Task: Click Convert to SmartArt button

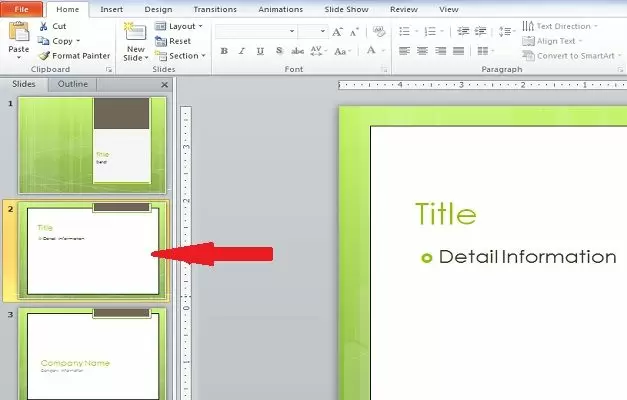Action: tap(572, 56)
